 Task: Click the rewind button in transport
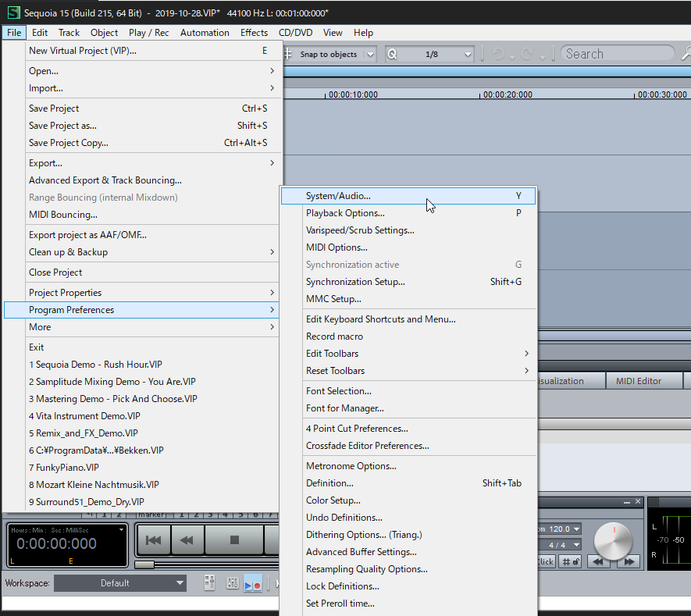[187, 539]
